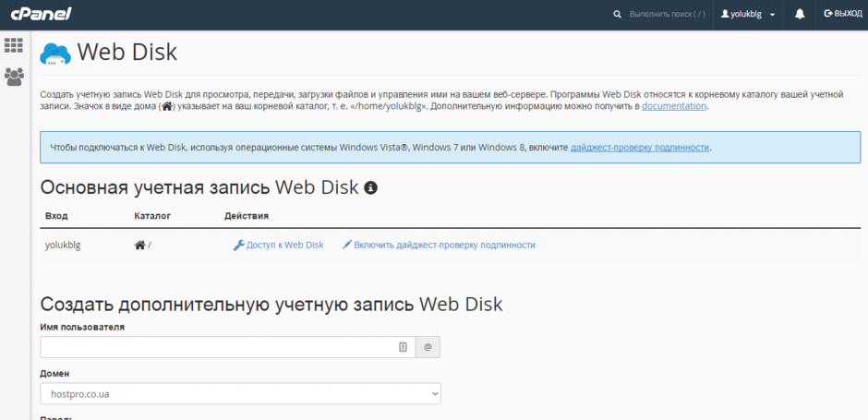868x420 pixels.
Task: Click the Действия column header
Action: 247,216
